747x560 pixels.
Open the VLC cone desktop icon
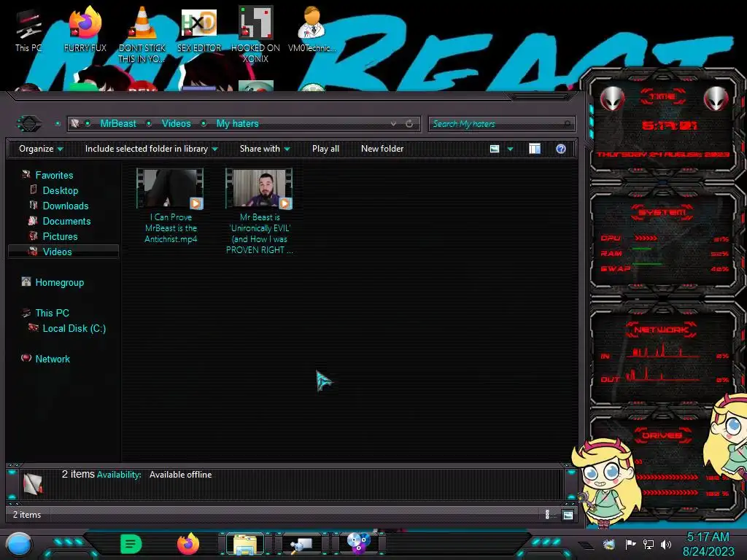142,34
